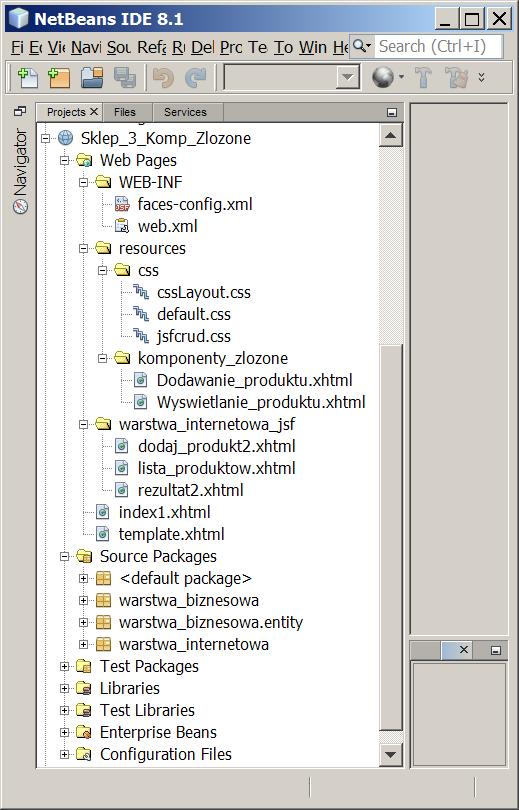Image resolution: width=519 pixels, height=810 pixels.
Task: Click the scroll up arrow of Projects tree
Action: (390, 136)
